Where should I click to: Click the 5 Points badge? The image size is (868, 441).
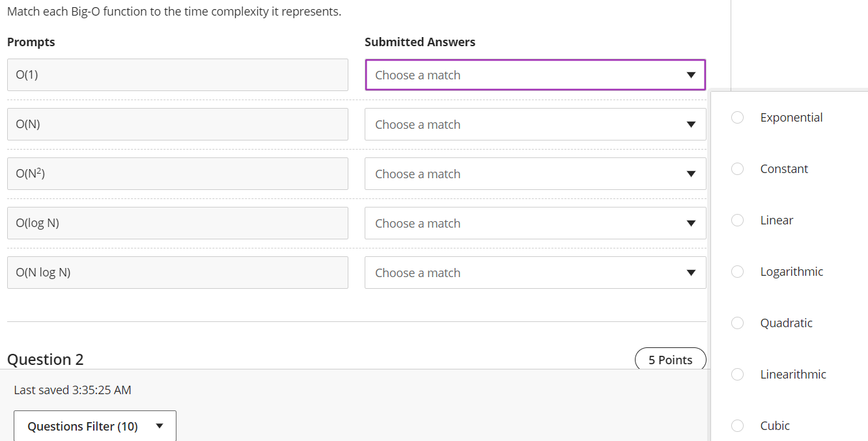pyautogui.click(x=670, y=360)
